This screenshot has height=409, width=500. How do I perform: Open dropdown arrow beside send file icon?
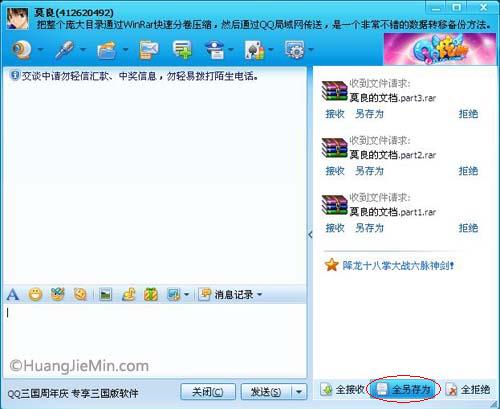click(x=125, y=50)
